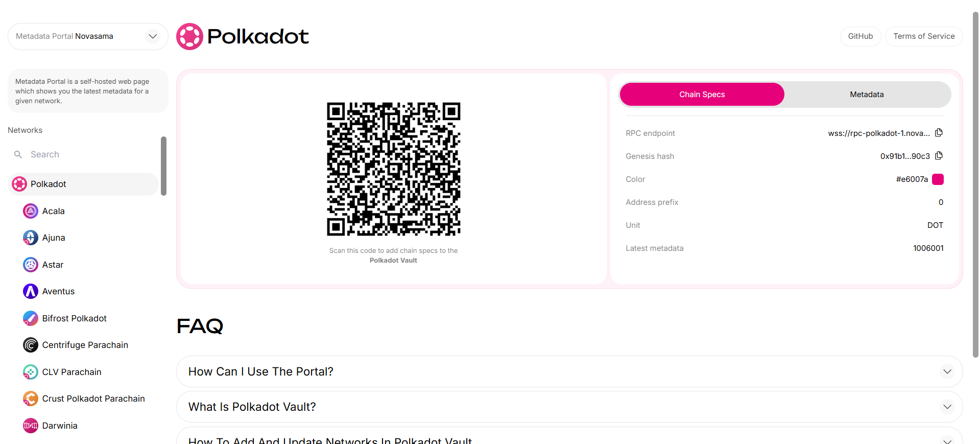Click the networks list scrollbar
Image resolution: width=980 pixels, height=444 pixels.
163,166
